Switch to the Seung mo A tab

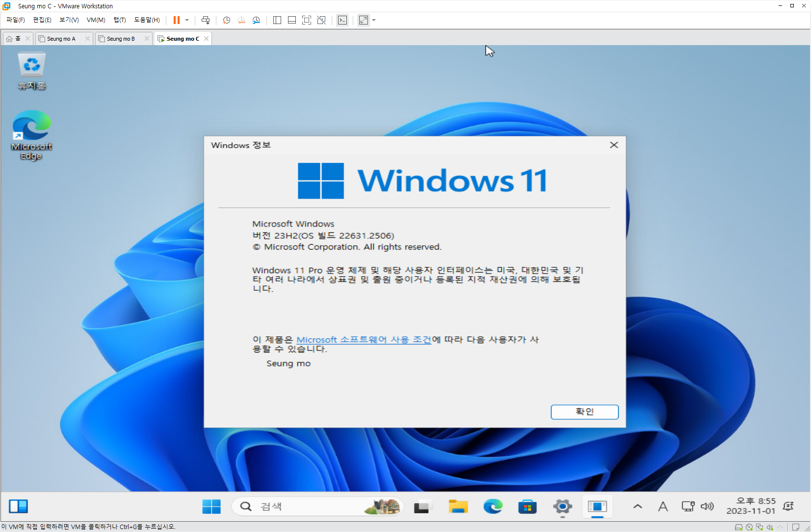pos(61,39)
